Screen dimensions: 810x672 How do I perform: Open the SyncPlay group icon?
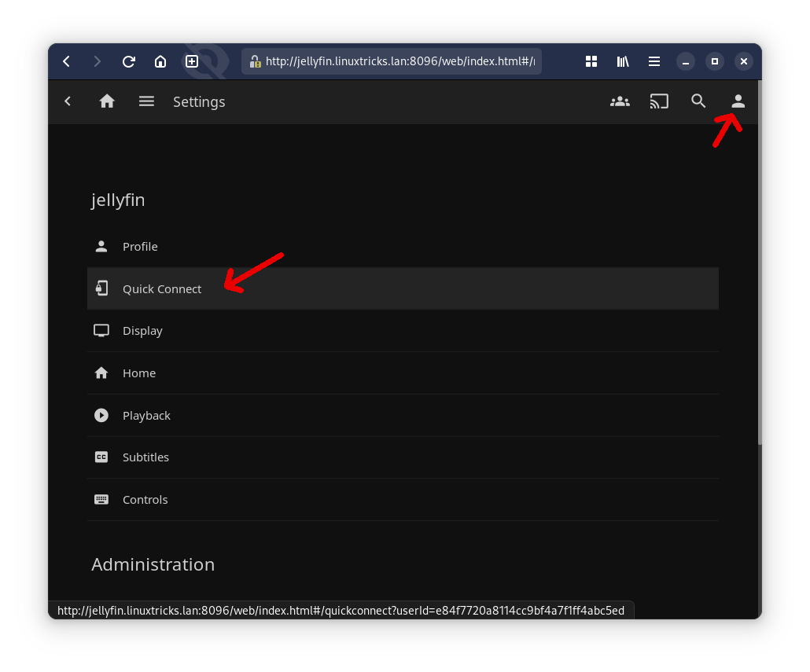point(620,101)
